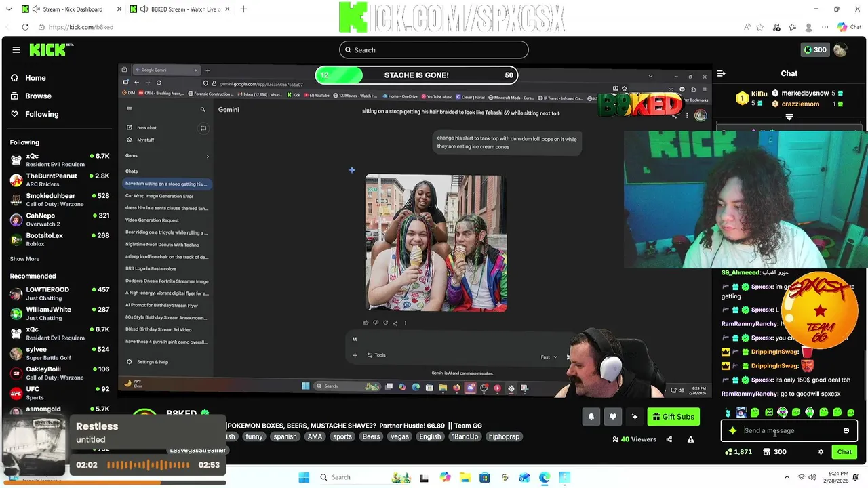The image size is (868, 488).
Task: Open UFC Sports channel
Action: (x=59, y=393)
